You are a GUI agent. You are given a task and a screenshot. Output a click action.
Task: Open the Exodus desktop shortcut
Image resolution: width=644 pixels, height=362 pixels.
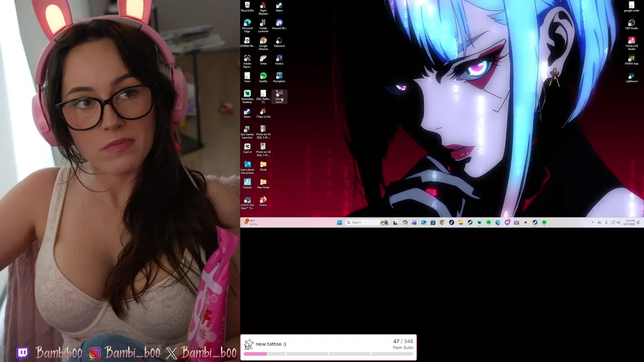[279, 60]
